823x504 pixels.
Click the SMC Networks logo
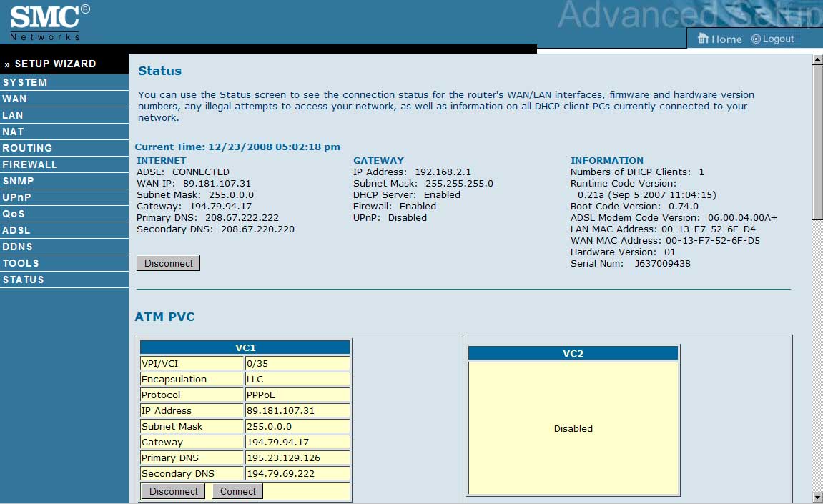(49, 22)
